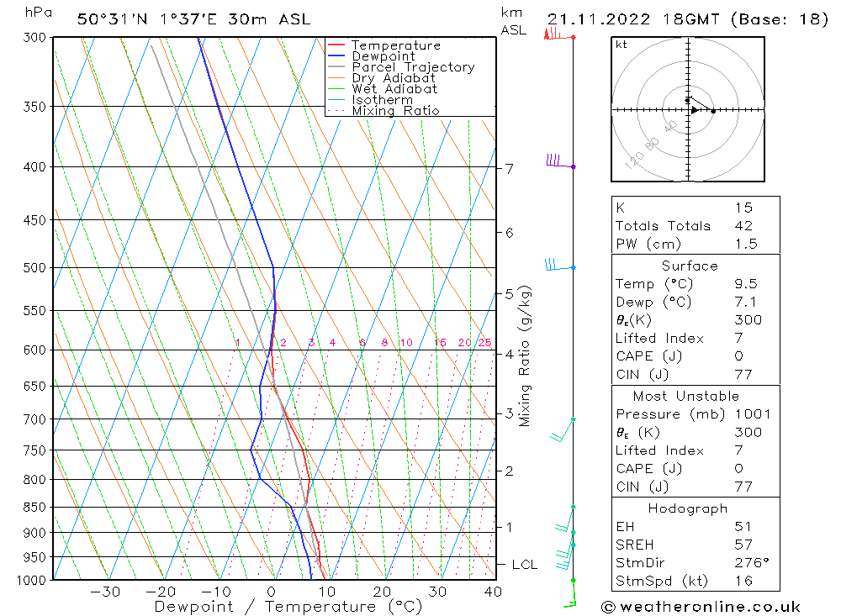This screenshot has width=841, height=616.
Task: Click the station coordinates 50°31'N 1°37'E title
Action: point(147,19)
